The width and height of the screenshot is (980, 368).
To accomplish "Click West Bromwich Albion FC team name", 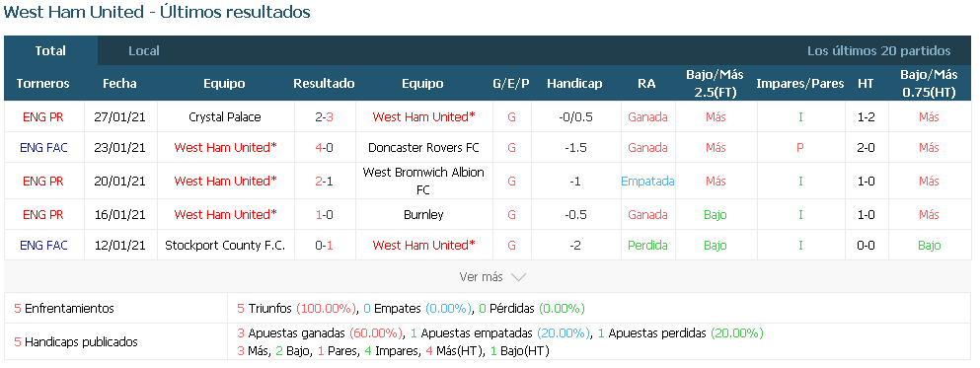I will coord(423,182).
